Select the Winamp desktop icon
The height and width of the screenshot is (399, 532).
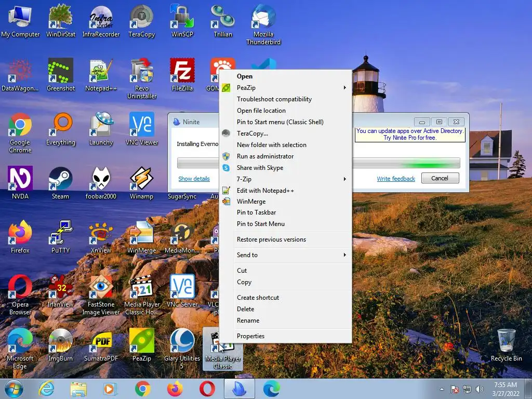click(141, 182)
